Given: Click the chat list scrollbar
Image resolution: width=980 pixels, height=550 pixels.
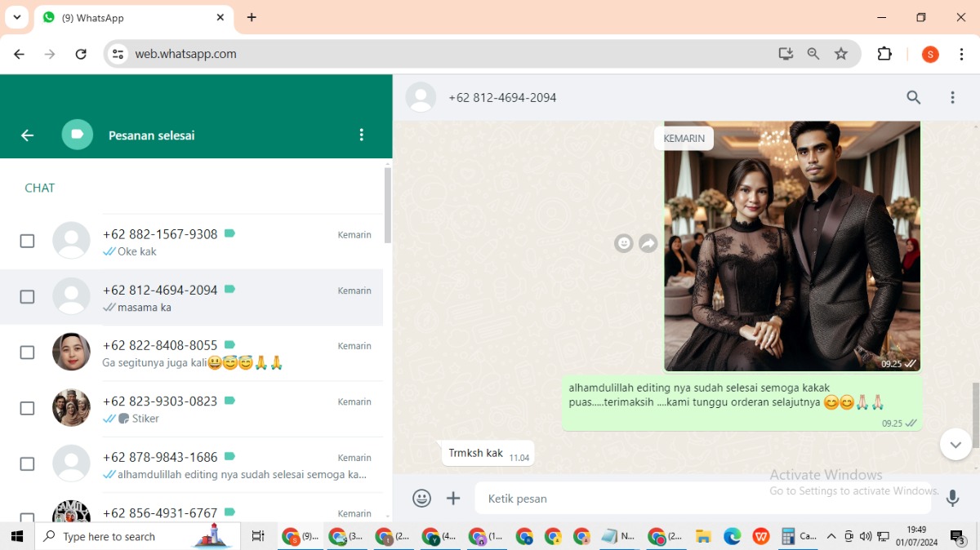Looking at the screenshot, I should click(x=387, y=205).
